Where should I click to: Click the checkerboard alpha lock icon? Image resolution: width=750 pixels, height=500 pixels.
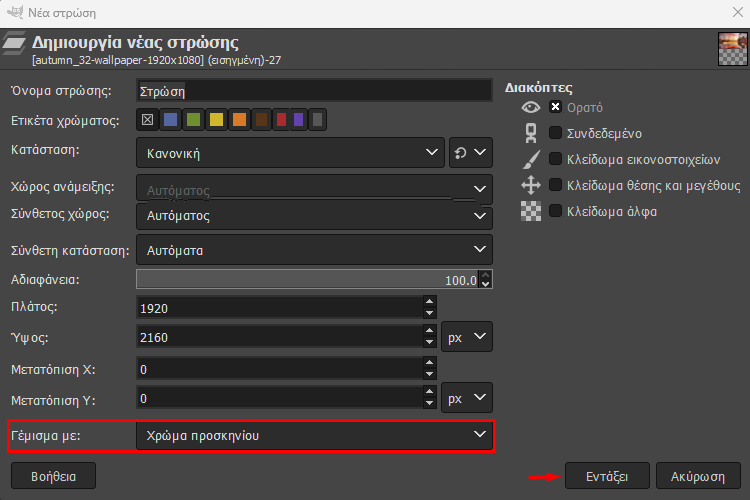pos(531,211)
